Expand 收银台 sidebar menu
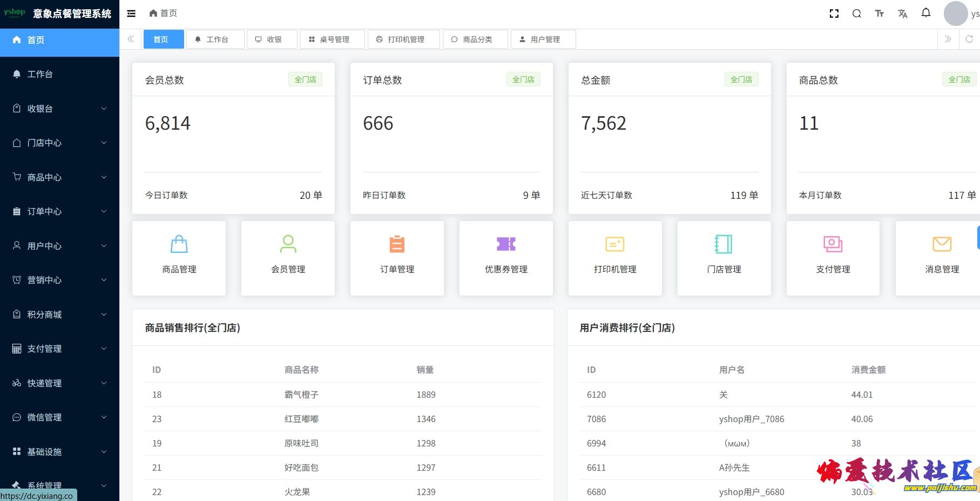The height and width of the screenshot is (501, 980). point(59,109)
